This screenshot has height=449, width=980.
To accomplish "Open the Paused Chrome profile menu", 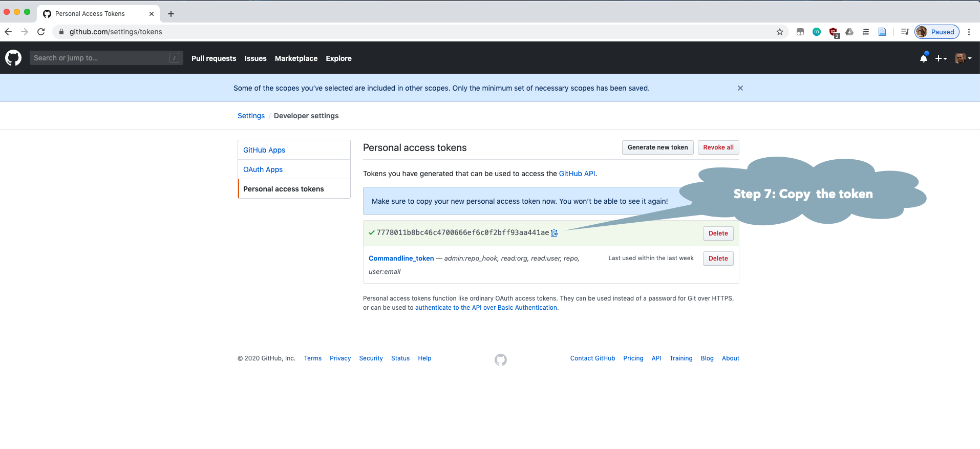I will pyautogui.click(x=937, y=32).
